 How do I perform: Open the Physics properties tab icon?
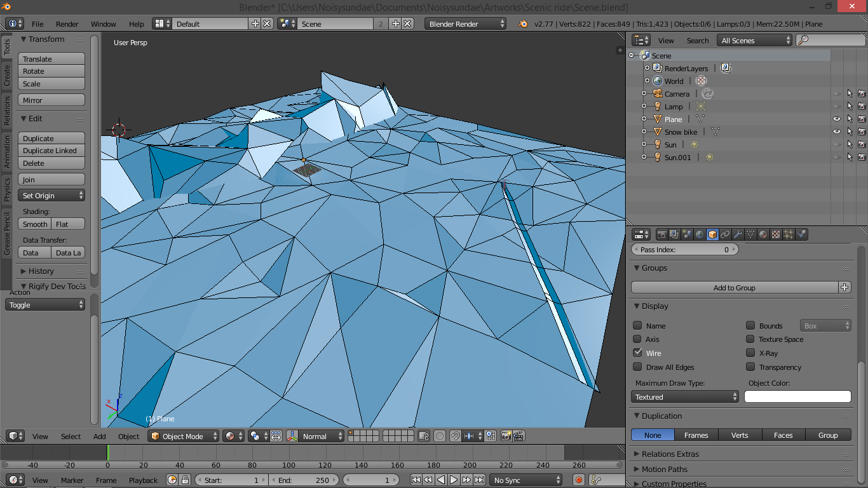[801, 234]
